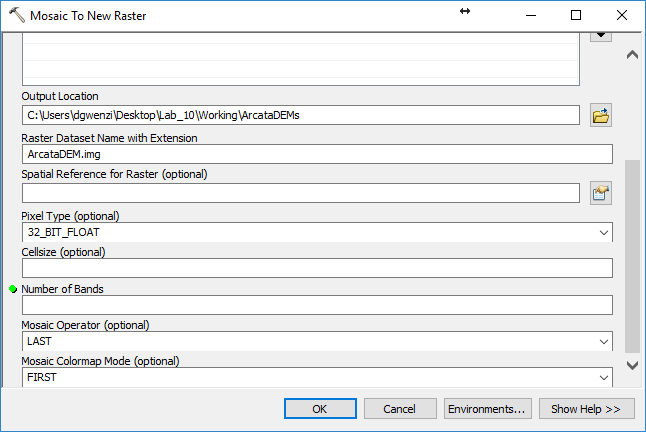Focus the Raster Dataset Name field
The width and height of the screenshot is (646, 432).
(x=317, y=154)
